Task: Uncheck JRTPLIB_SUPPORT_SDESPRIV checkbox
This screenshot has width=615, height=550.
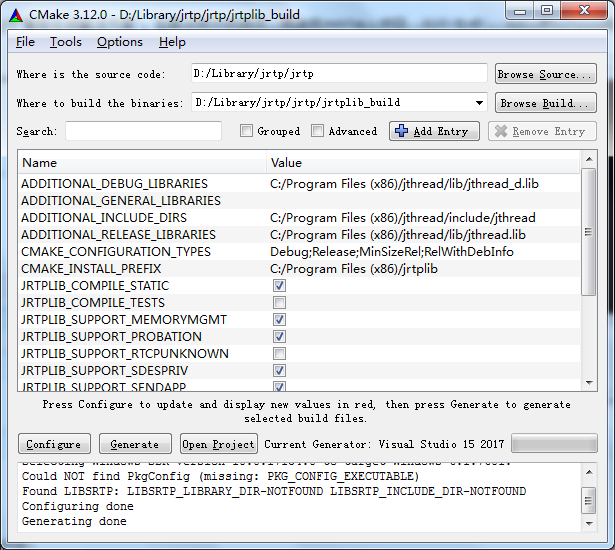Action: [x=279, y=371]
